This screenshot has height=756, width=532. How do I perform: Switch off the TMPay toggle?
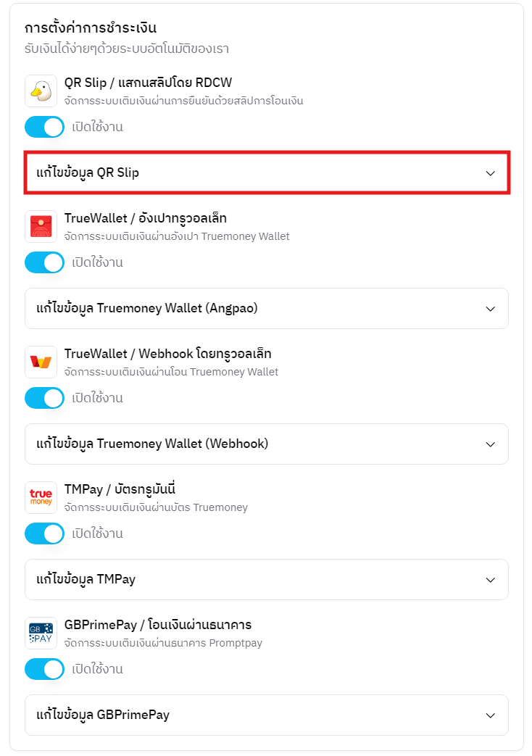(x=45, y=533)
